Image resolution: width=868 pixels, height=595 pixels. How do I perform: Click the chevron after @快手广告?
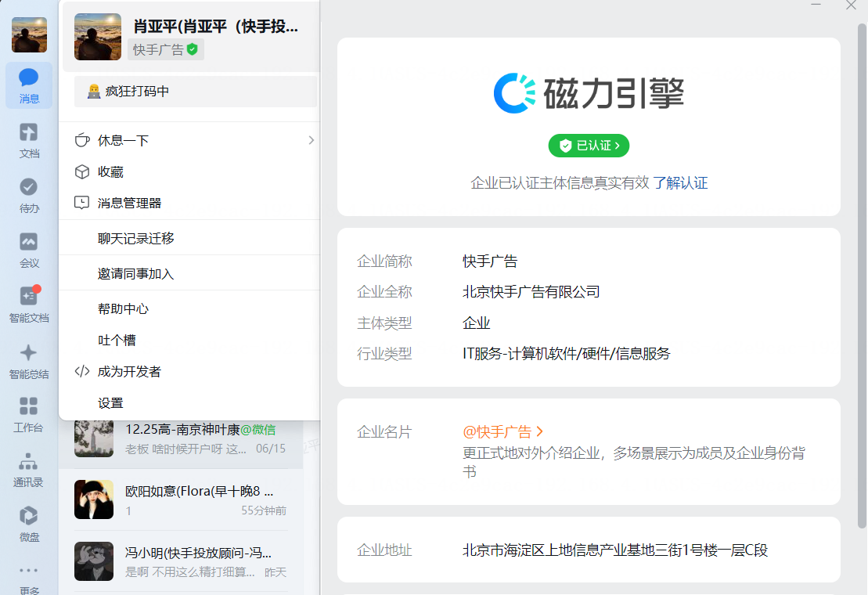(x=540, y=431)
